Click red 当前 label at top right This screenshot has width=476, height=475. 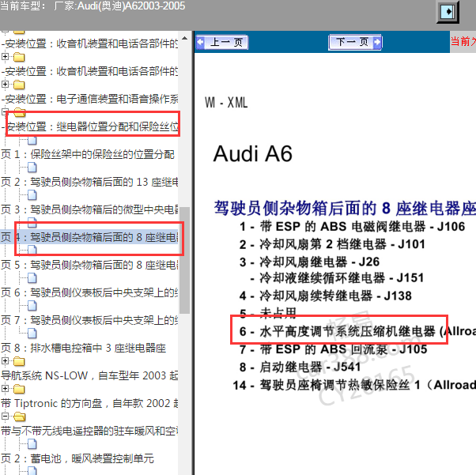coord(463,40)
